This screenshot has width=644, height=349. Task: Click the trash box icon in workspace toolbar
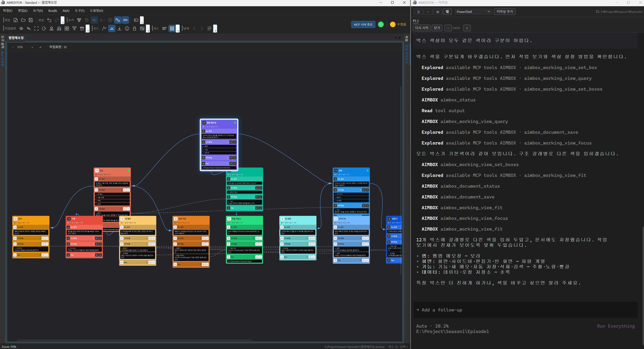tap(82, 28)
